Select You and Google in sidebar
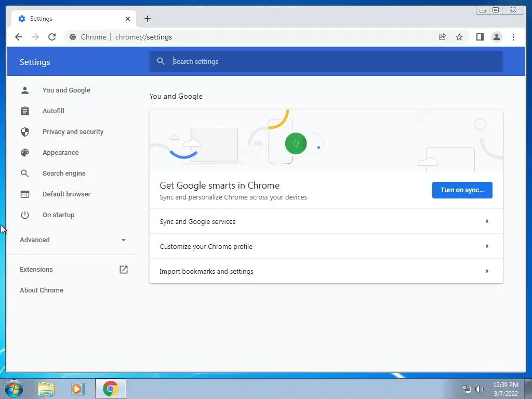 [x=66, y=90]
